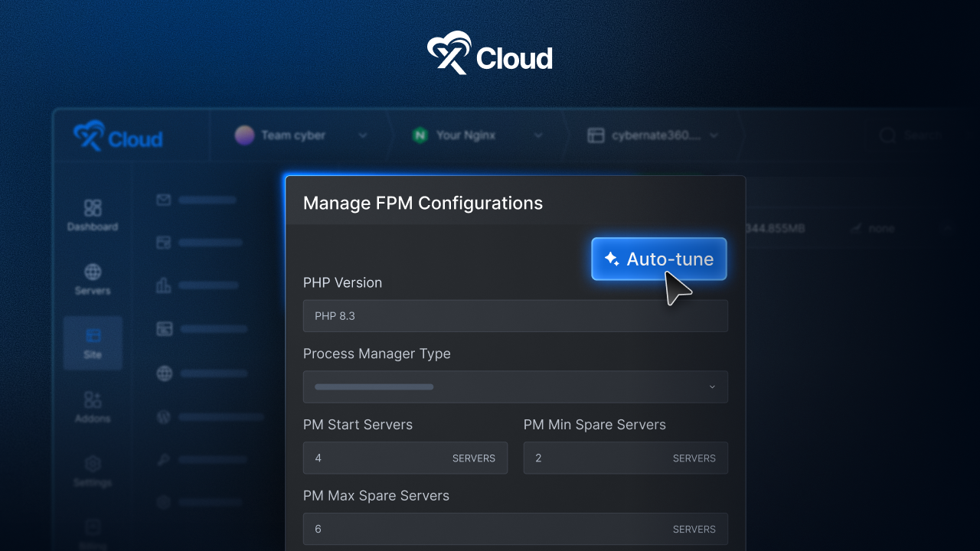This screenshot has height=551, width=980.
Task: Select the PM Max Spare Servers input
Action: click(x=515, y=529)
